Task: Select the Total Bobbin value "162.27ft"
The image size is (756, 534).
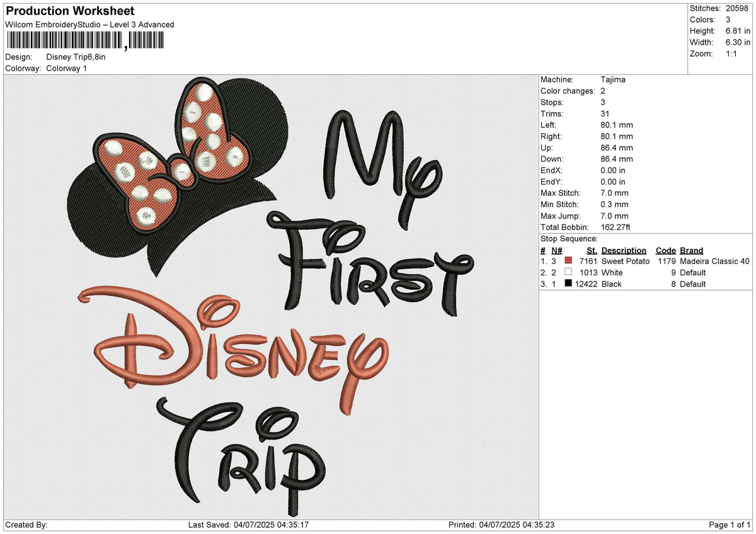Action: coord(616,227)
